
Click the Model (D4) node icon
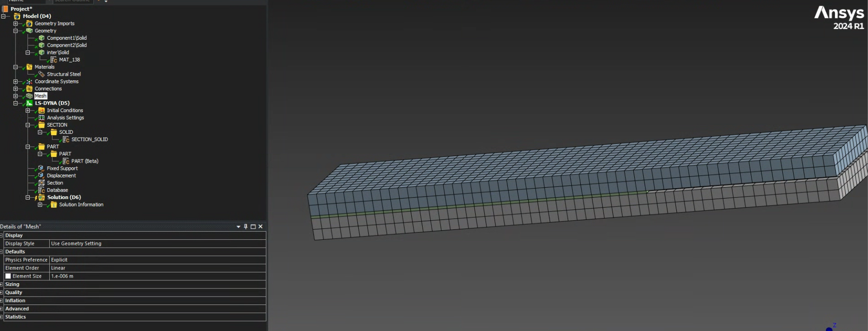pos(17,16)
